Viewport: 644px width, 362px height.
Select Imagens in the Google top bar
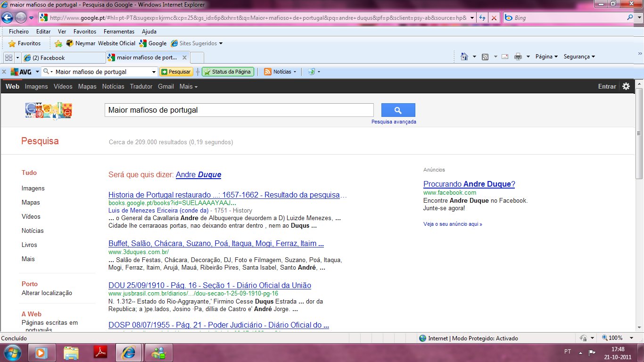click(x=36, y=86)
